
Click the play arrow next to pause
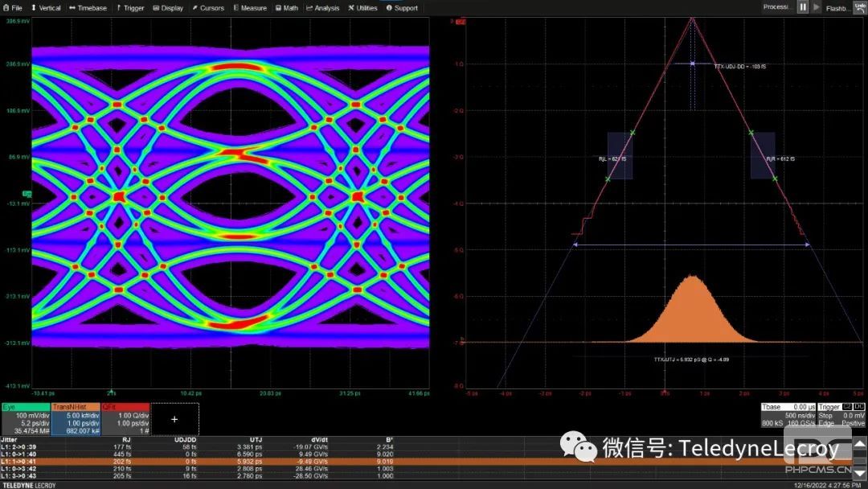(x=817, y=7)
